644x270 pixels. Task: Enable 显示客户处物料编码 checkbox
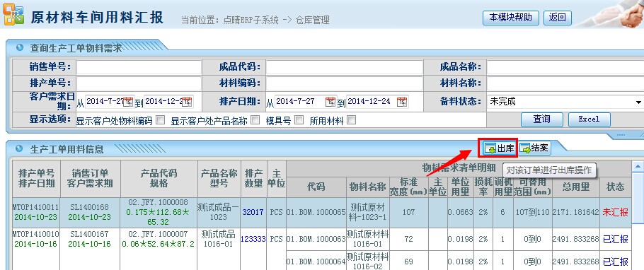[161, 120]
